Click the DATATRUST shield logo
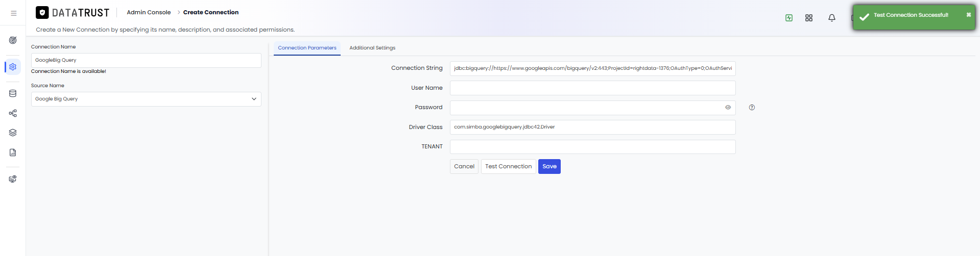Image resolution: width=980 pixels, height=256 pixels. coord(42,13)
